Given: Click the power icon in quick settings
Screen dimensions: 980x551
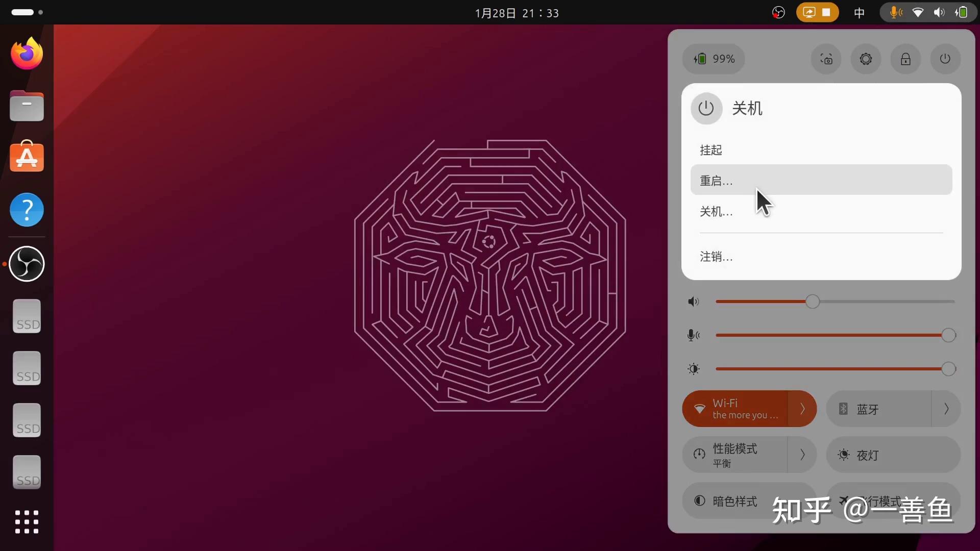Looking at the screenshot, I should [x=945, y=59].
